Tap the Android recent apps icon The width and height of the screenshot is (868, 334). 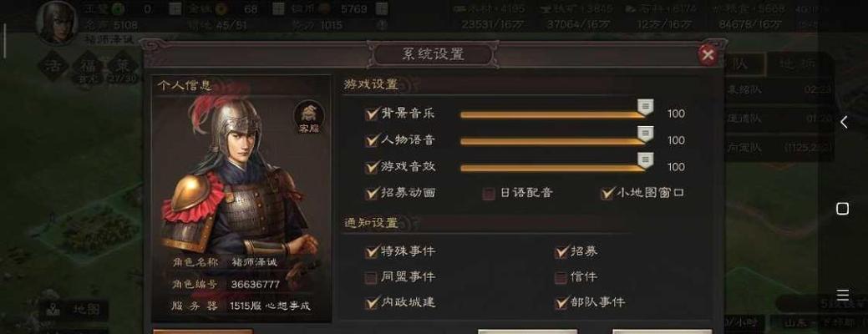coord(843,294)
